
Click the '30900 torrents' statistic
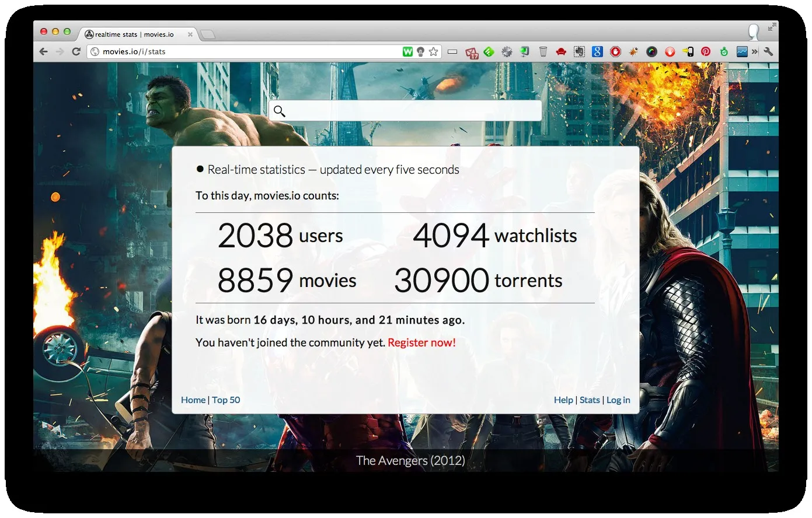pos(478,281)
